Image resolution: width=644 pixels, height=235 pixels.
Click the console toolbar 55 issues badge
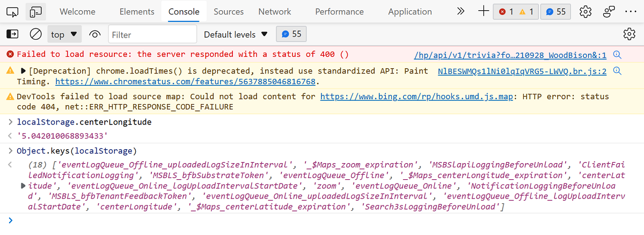tap(291, 34)
